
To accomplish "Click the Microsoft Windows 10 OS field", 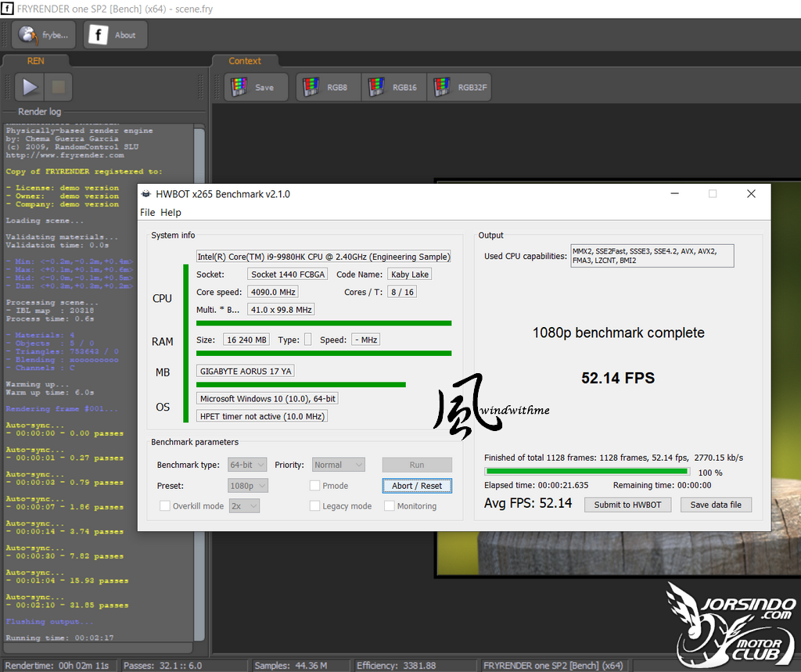I will point(268,399).
